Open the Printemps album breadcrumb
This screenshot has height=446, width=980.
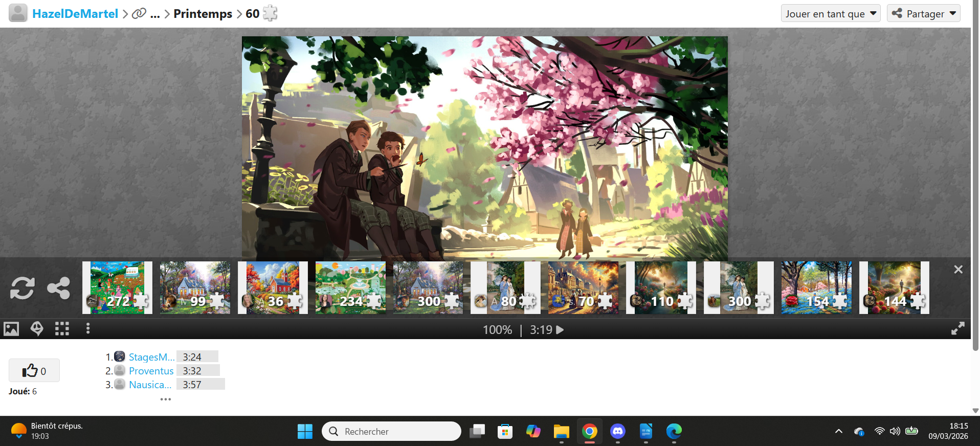pos(203,14)
